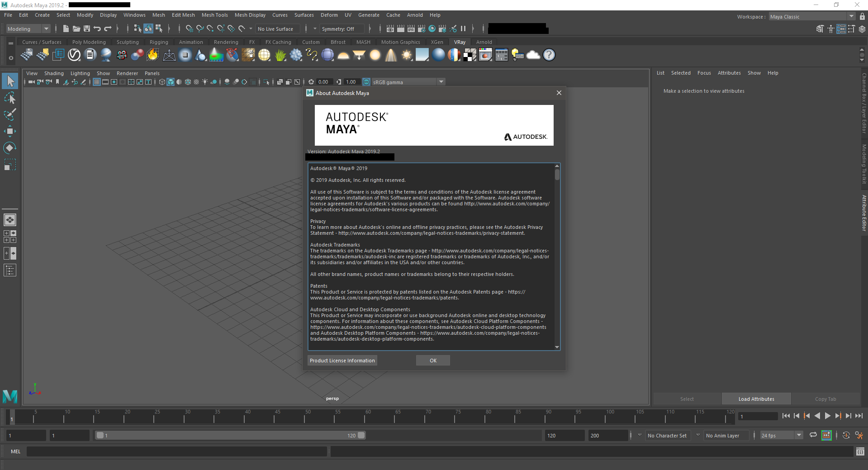This screenshot has width=868, height=470.
Task: Click the Load Attributes button
Action: coord(756,399)
